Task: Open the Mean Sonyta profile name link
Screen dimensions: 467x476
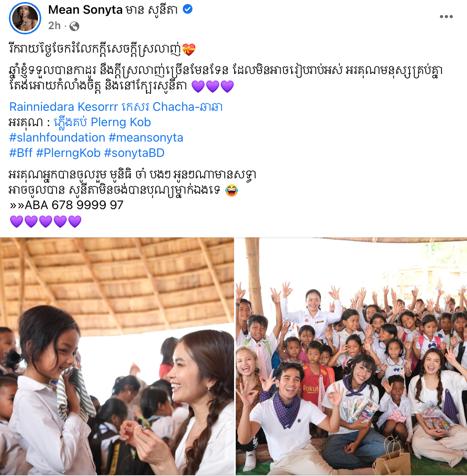Action: click(x=113, y=10)
